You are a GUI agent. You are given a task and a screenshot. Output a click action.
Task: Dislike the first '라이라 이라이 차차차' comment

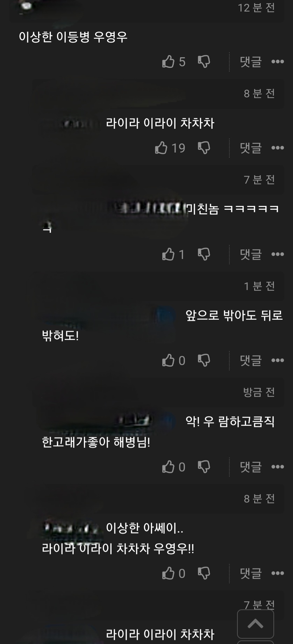click(x=204, y=148)
